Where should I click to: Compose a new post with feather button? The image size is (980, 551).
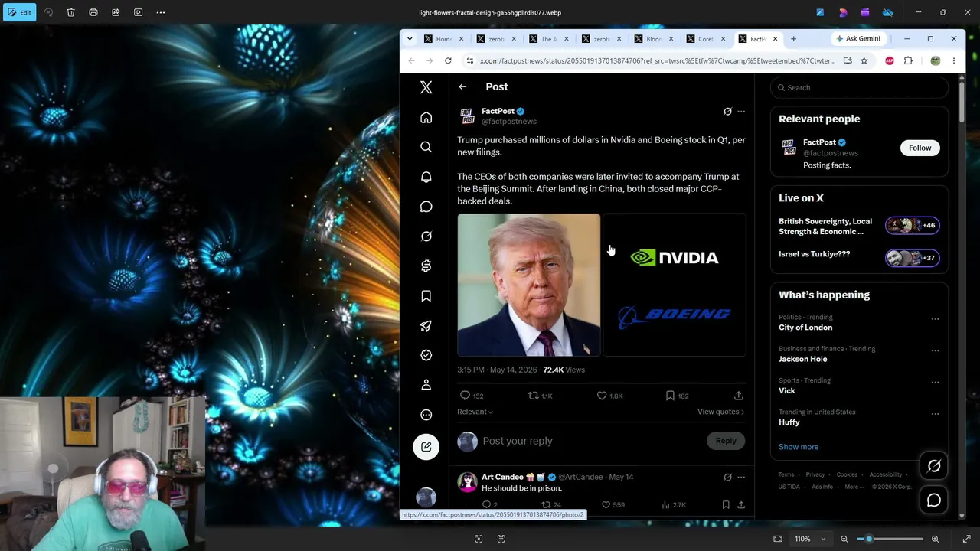[426, 447]
